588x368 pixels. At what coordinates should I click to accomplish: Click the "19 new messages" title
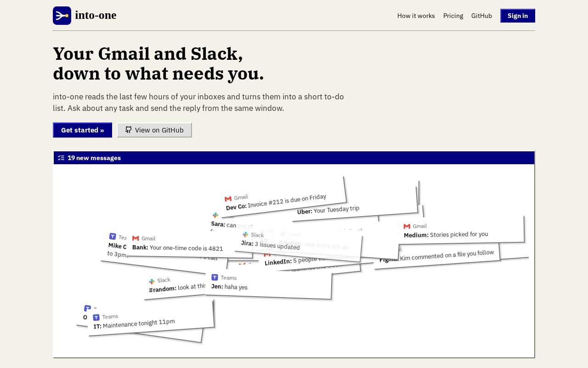tap(94, 158)
